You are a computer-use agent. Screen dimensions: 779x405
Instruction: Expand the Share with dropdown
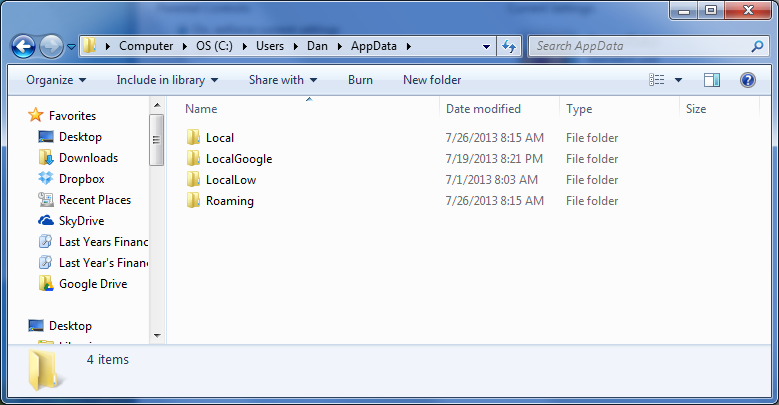pyautogui.click(x=282, y=80)
